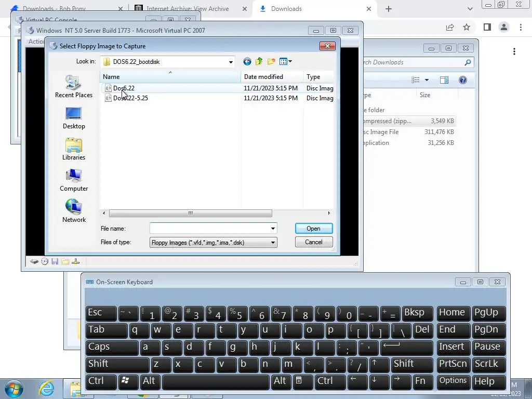
Task: Click the Help key on On-Screen Keyboard
Action: coord(488,381)
